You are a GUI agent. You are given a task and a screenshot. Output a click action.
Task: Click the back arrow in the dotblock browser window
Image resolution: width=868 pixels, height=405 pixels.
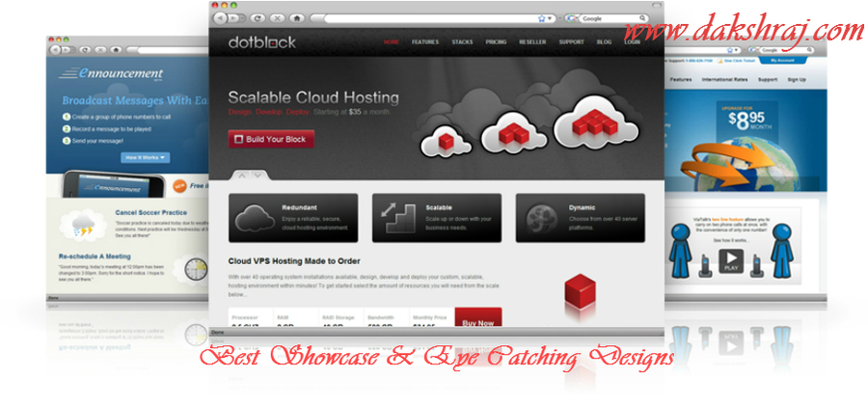pos(220,18)
